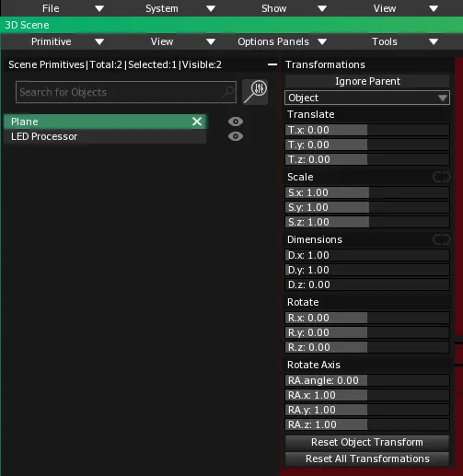Click the RA.angle slider
Viewport: 463px width, 476px height.
(x=367, y=380)
